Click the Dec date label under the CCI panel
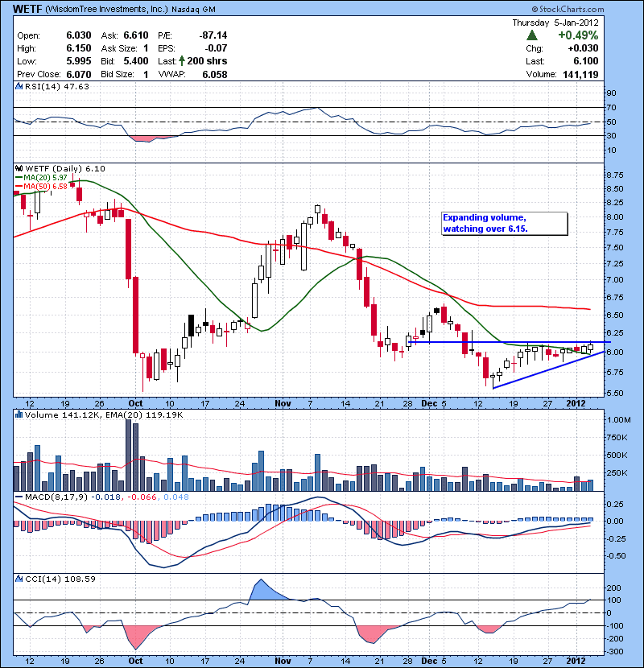 (x=429, y=661)
